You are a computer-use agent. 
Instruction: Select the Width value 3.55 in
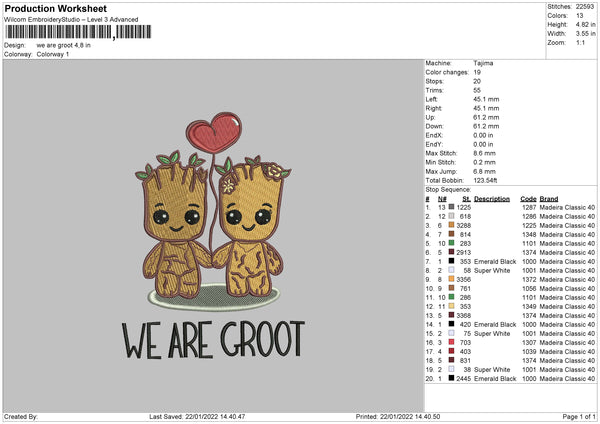coord(585,34)
